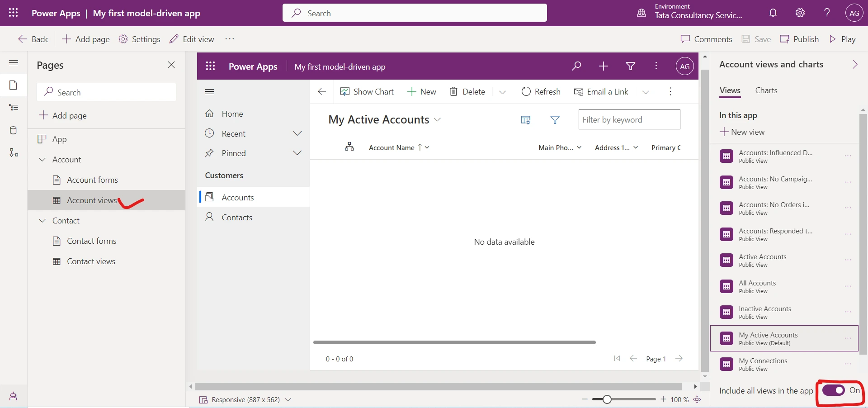Click the notifications bell icon

pyautogui.click(x=773, y=13)
